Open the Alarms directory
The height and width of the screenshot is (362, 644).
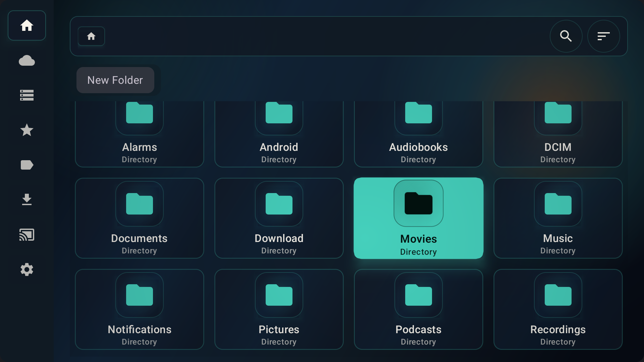point(140,134)
